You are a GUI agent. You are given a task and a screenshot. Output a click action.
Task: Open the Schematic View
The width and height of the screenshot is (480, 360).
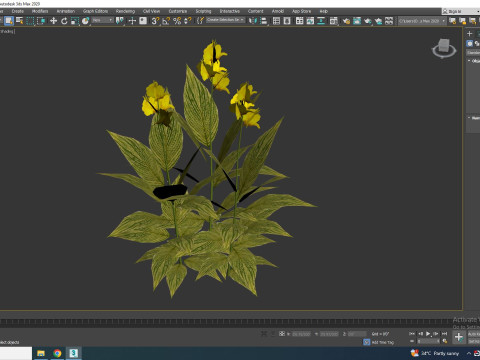[x=321, y=21]
